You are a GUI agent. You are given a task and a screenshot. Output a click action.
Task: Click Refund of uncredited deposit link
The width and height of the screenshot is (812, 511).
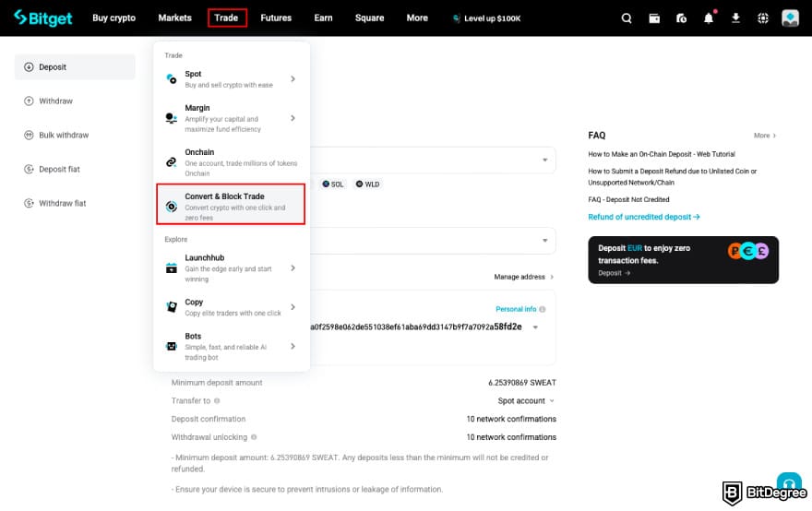pyautogui.click(x=644, y=217)
